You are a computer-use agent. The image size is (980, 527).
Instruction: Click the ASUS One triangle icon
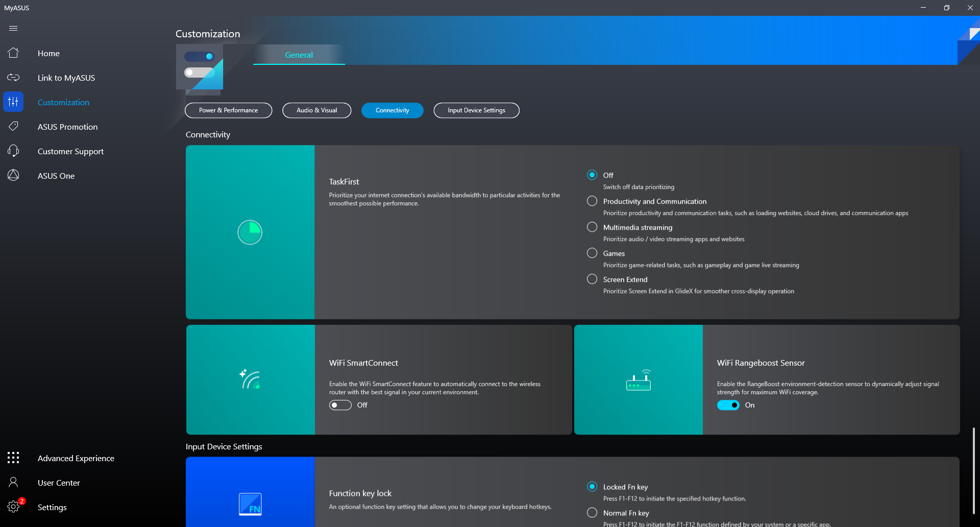(13, 175)
